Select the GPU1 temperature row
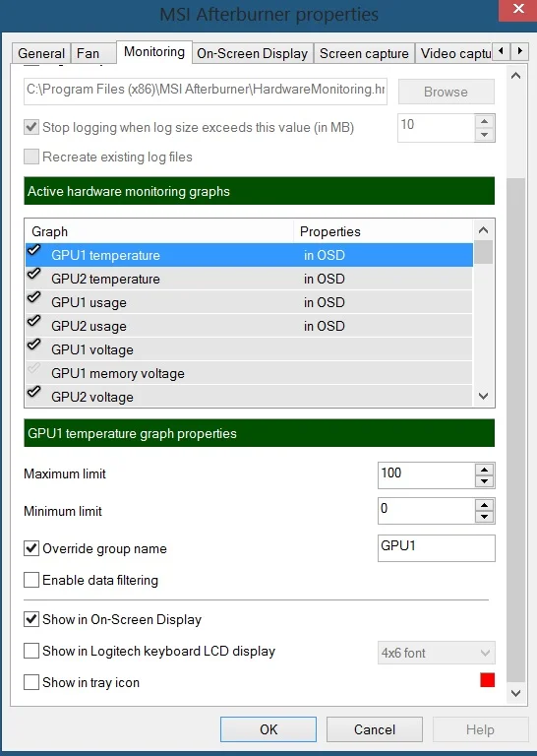 [249, 255]
